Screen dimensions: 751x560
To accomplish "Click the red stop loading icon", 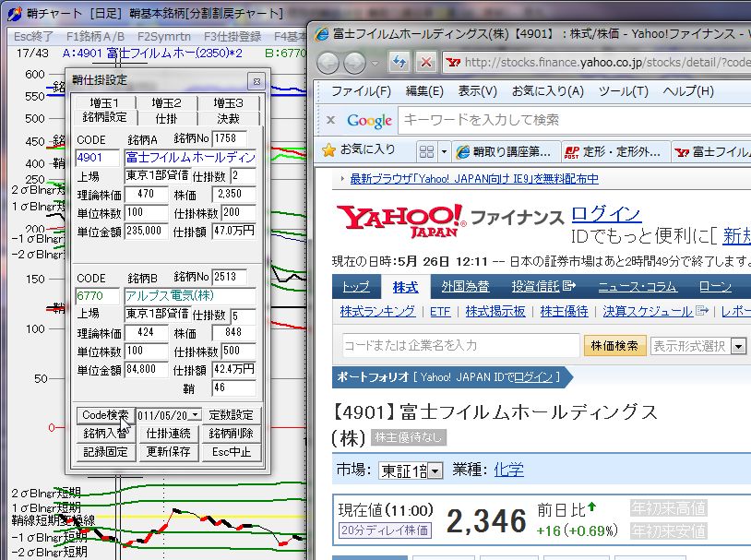I will pos(426,62).
